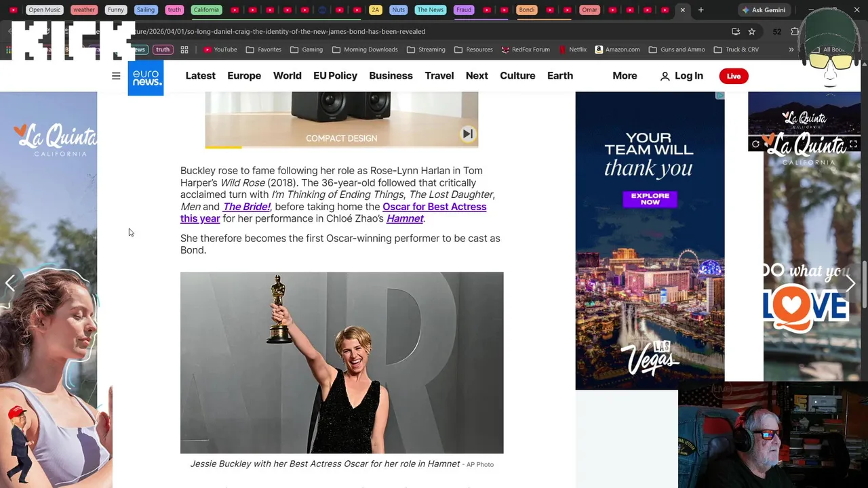Open the Favorites bookmark folder
The width and height of the screenshot is (868, 488).
264,49
